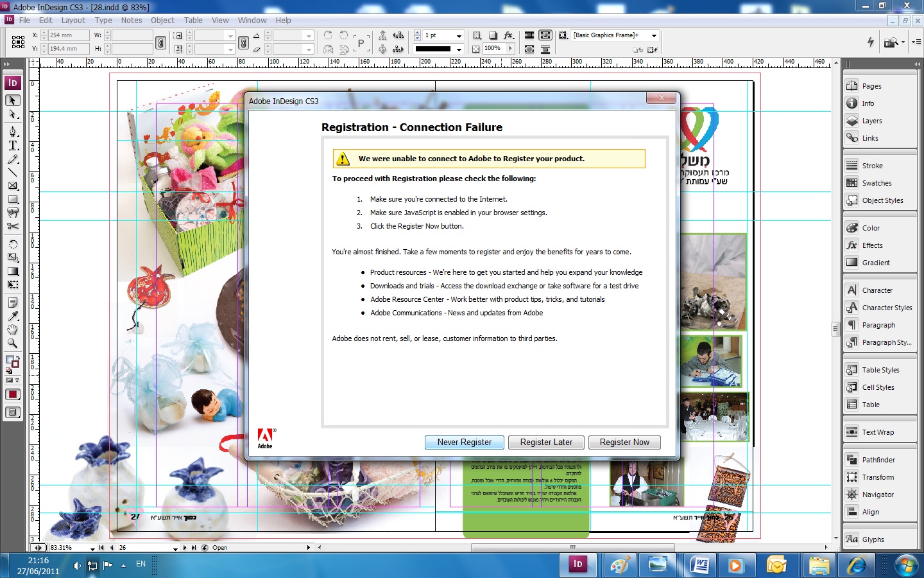Show the Navigator panel
Image resolution: width=924 pixels, height=578 pixels.
pos(879,495)
